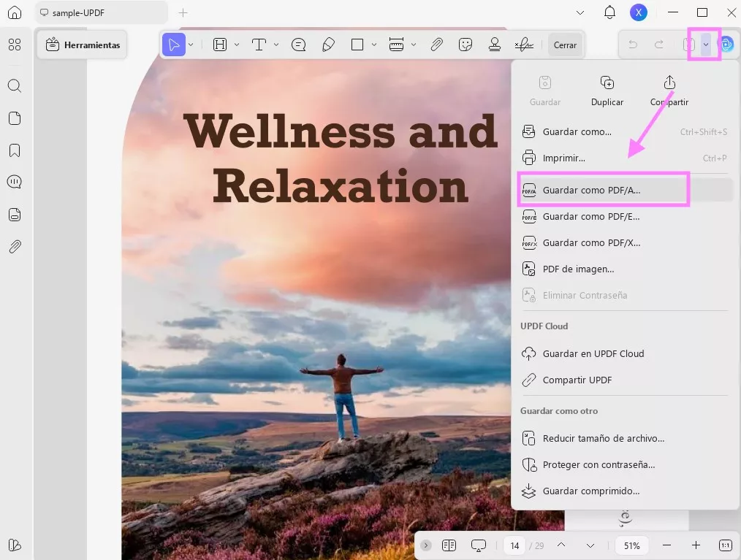
Task: Click the sticker tool icon
Action: (465, 45)
